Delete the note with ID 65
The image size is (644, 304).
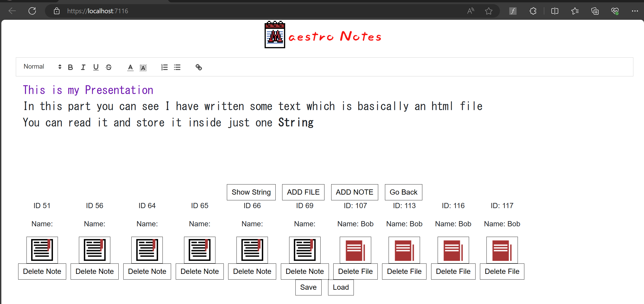(x=199, y=272)
